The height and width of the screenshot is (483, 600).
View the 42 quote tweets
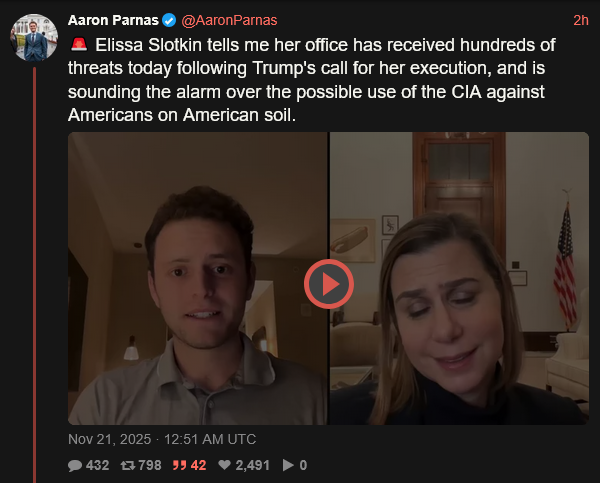click(x=198, y=465)
